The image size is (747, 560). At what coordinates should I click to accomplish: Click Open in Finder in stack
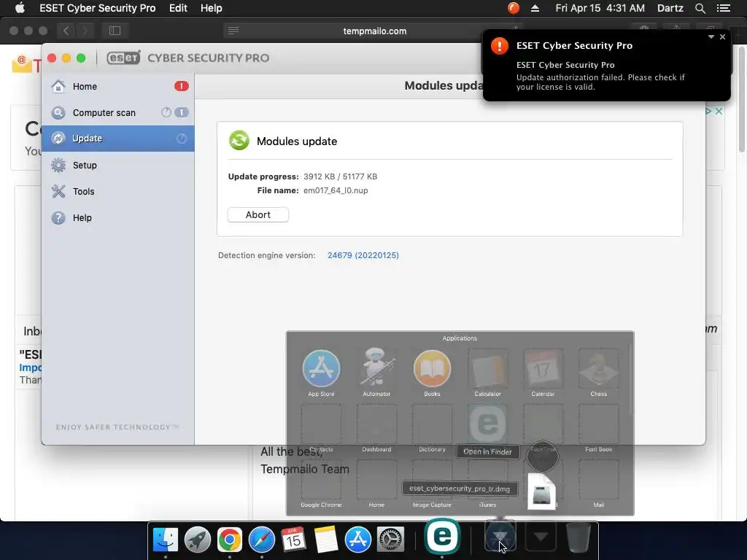point(487,452)
